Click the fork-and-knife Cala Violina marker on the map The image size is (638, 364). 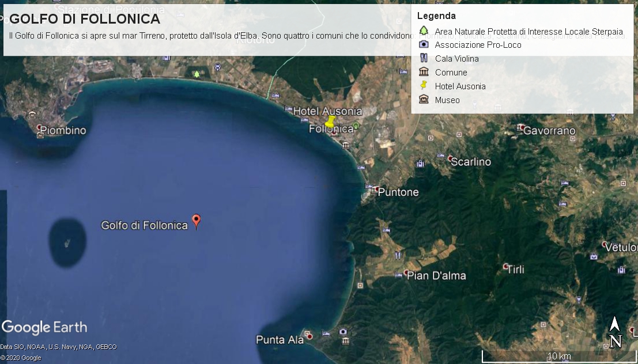point(398,255)
